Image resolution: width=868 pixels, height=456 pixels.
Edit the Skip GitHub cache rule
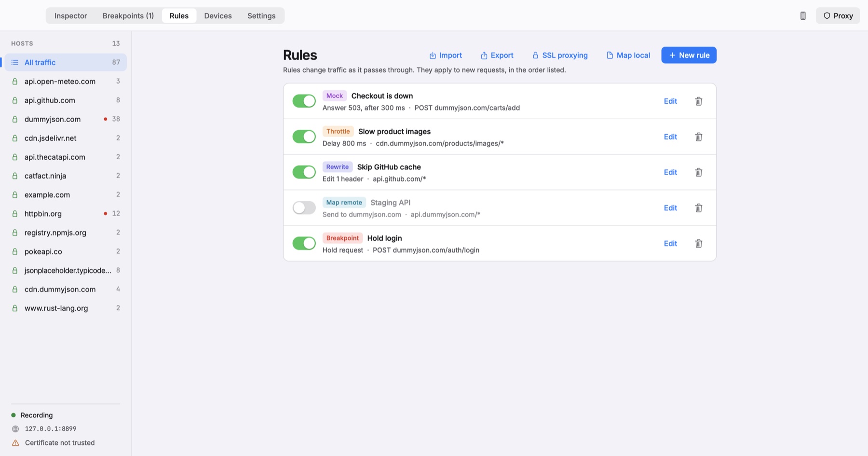[x=670, y=172]
